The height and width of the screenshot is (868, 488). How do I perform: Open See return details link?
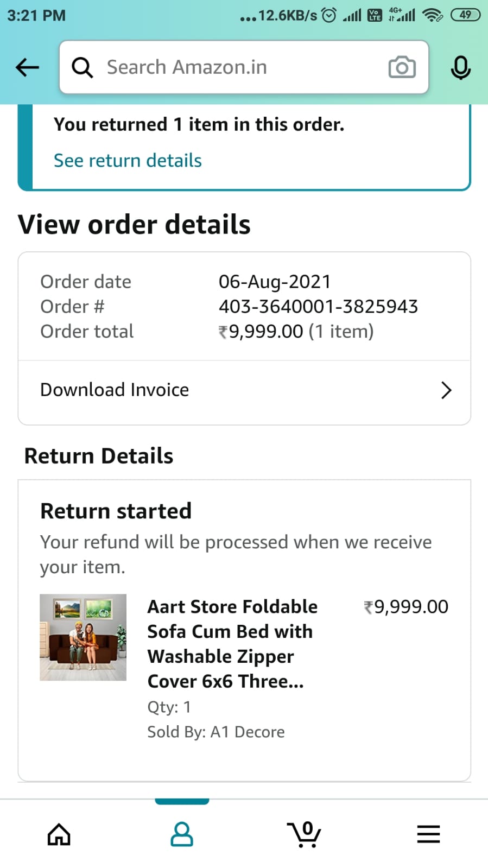pos(128,161)
